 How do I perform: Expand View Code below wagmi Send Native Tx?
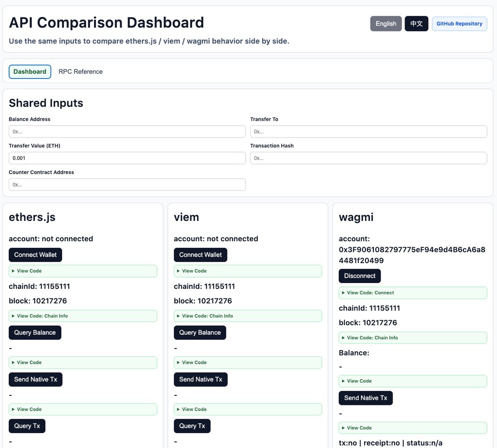[x=413, y=428]
